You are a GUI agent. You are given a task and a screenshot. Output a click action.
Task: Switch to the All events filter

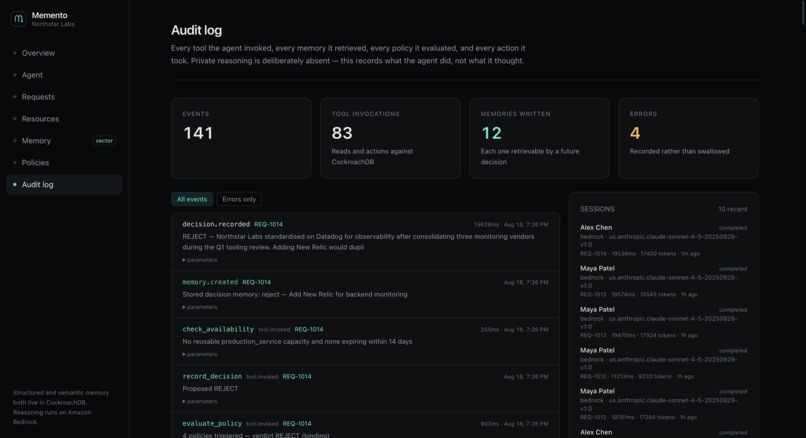pyautogui.click(x=192, y=199)
